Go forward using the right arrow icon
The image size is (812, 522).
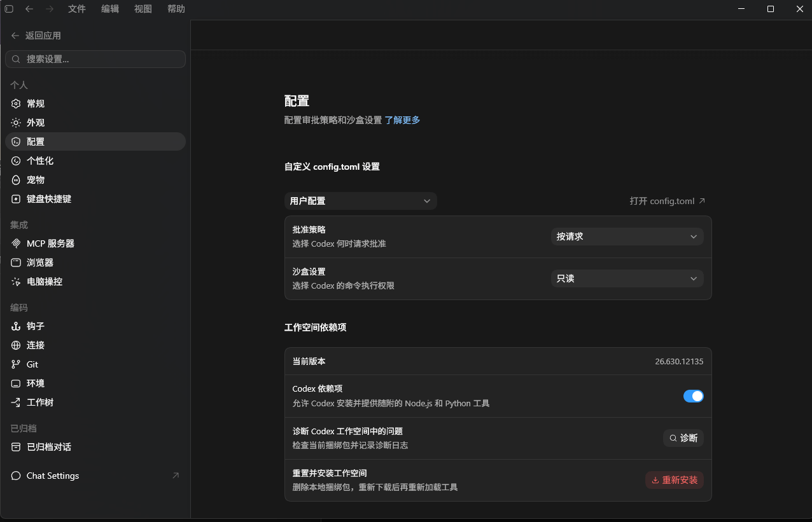click(50, 9)
